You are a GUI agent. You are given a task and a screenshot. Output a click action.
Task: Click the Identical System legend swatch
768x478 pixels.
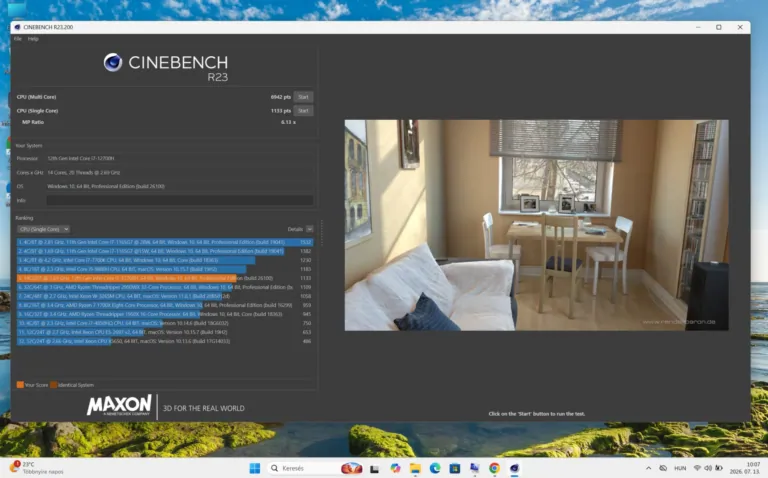(x=54, y=385)
